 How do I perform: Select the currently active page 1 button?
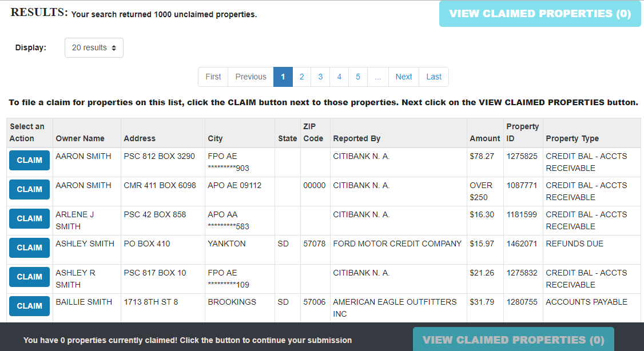pos(283,77)
